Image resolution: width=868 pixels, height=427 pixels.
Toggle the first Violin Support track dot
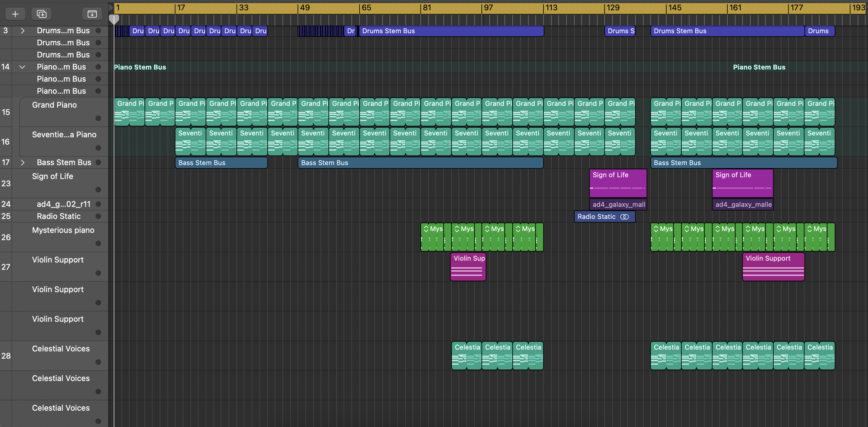pyautogui.click(x=98, y=273)
